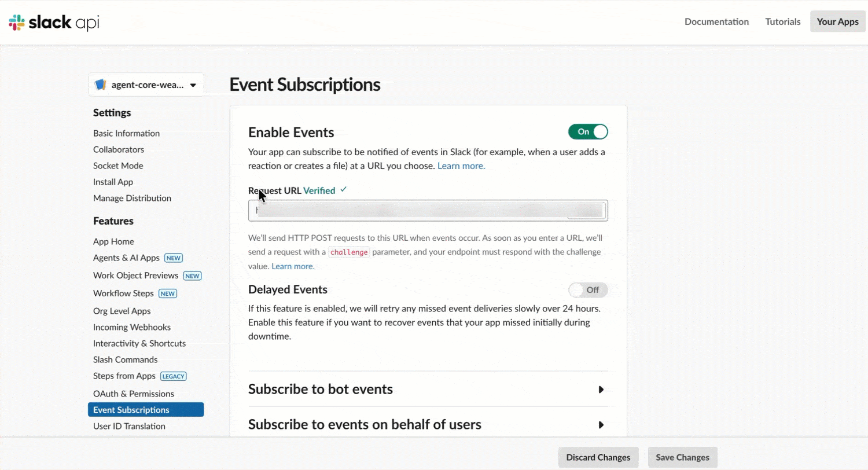The height and width of the screenshot is (470, 868).
Task: Switch to Your Apps
Action: pos(837,21)
